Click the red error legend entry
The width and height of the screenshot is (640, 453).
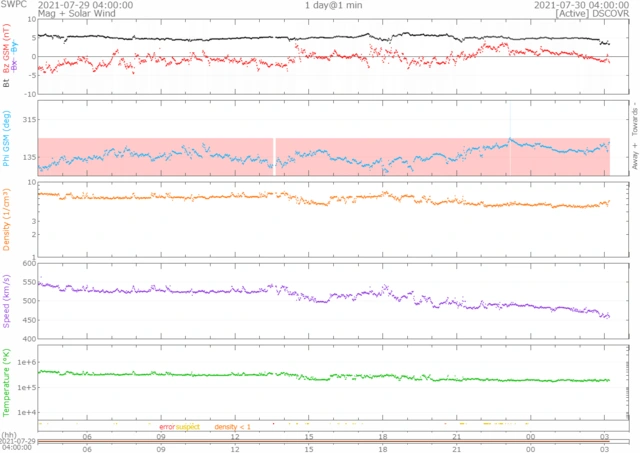click(166, 427)
